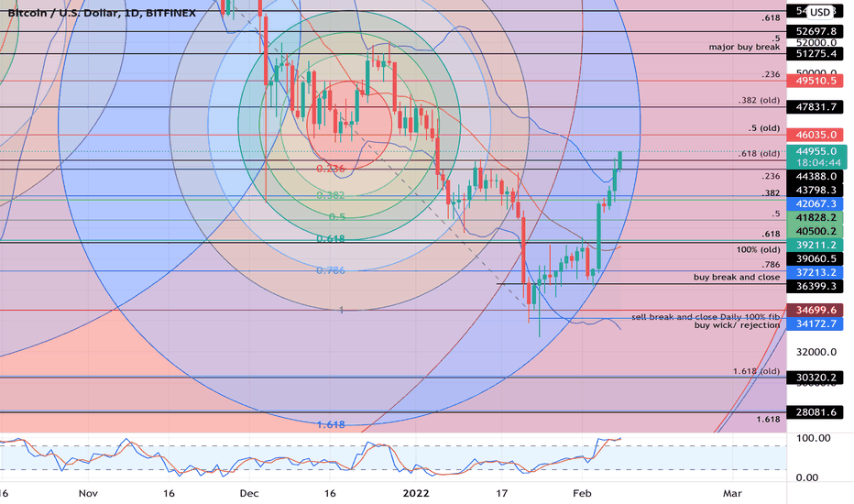Click the current price label 44955.0
The width and height of the screenshot is (854, 504).
pos(816,151)
